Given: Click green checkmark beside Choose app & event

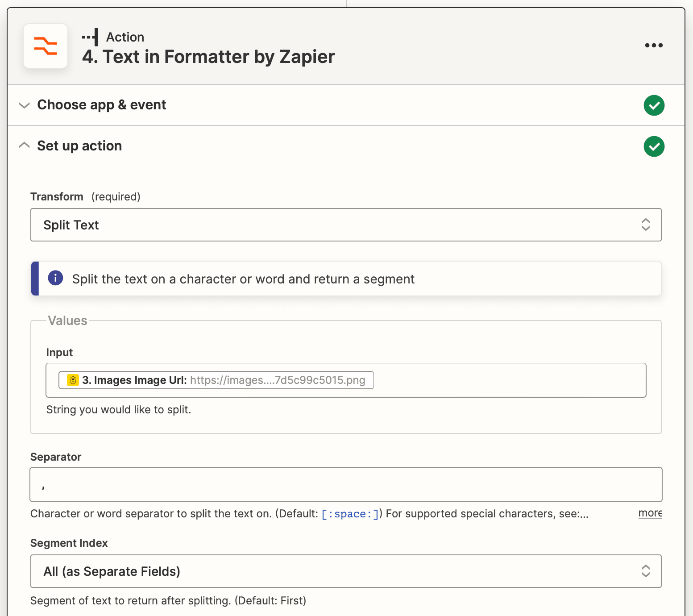Looking at the screenshot, I should coord(654,105).
